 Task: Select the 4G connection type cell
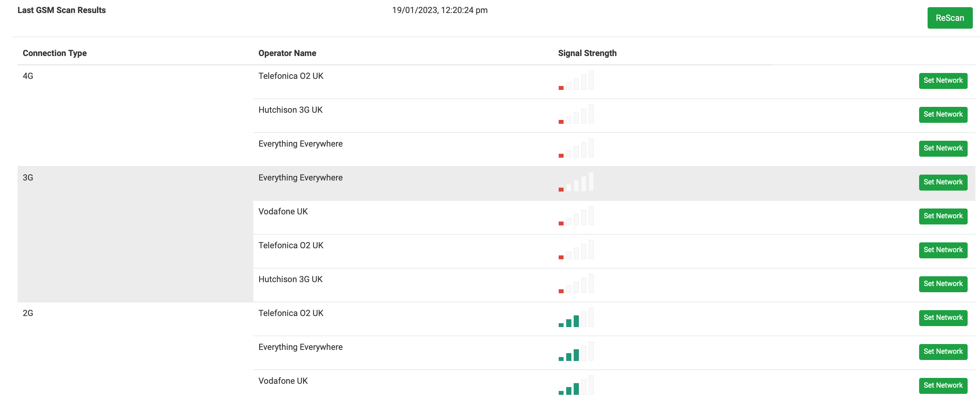pyautogui.click(x=135, y=116)
